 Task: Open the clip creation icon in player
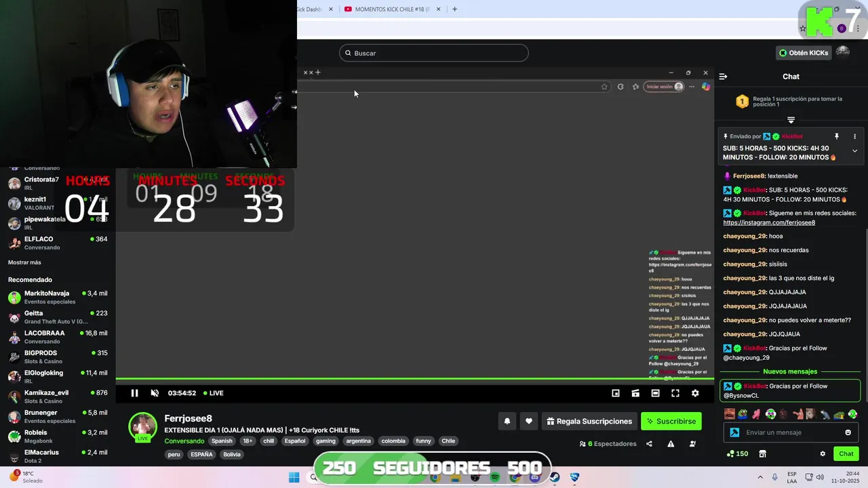[x=635, y=393]
